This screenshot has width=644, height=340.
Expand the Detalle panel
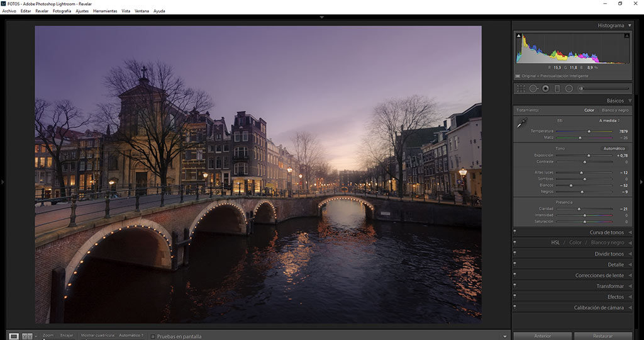[x=630, y=264]
